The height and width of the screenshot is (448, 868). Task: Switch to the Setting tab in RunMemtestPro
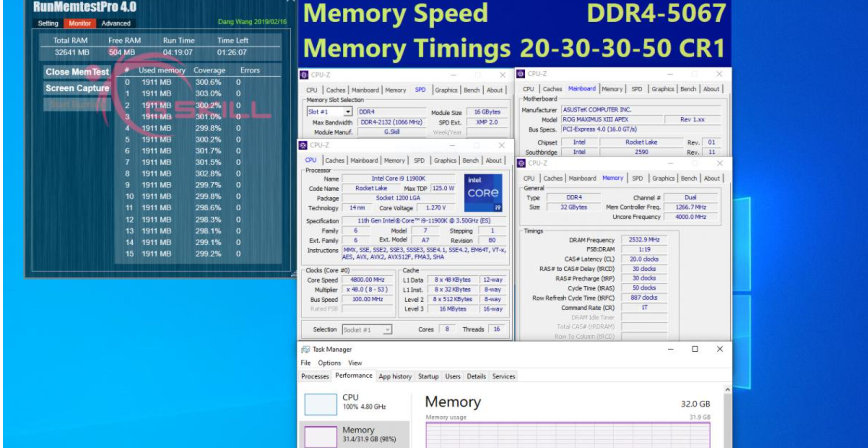48,23
